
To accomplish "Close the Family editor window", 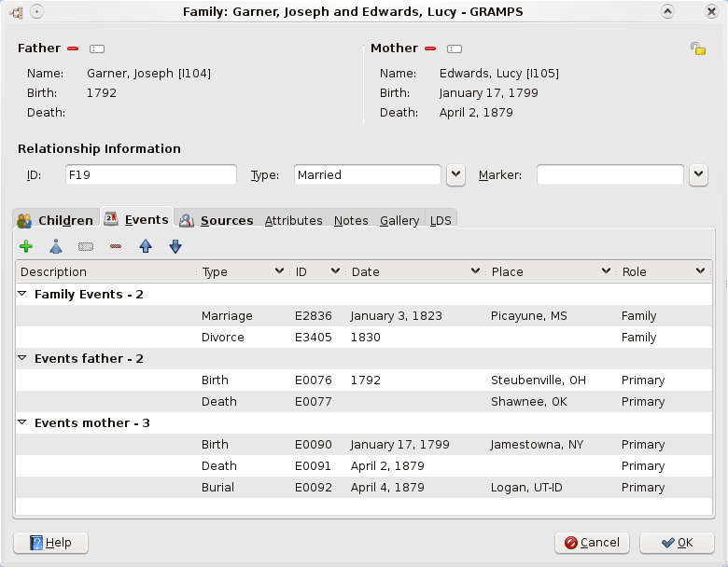I will [x=711, y=11].
